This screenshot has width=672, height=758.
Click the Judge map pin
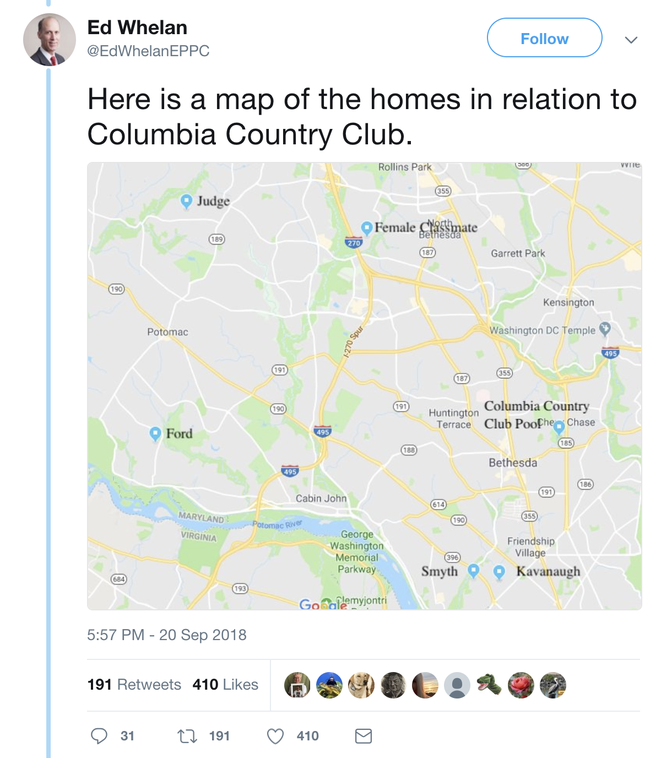[x=186, y=201]
